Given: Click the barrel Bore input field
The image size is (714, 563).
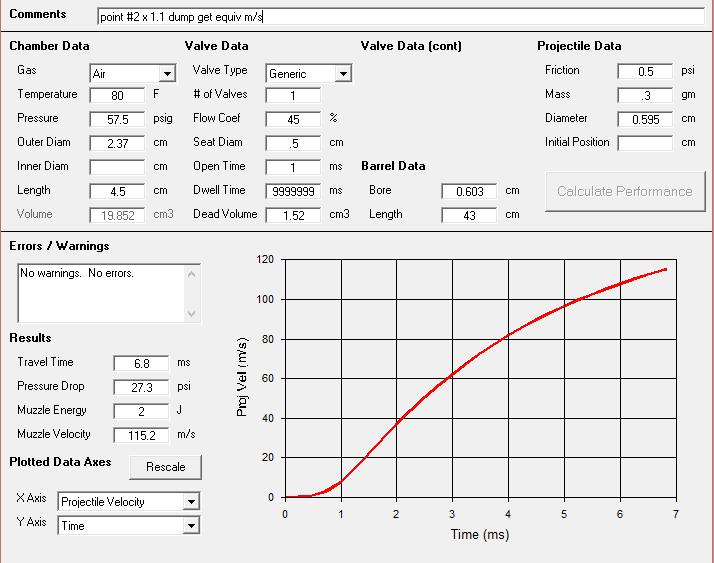Looking at the screenshot, I should [469, 191].
